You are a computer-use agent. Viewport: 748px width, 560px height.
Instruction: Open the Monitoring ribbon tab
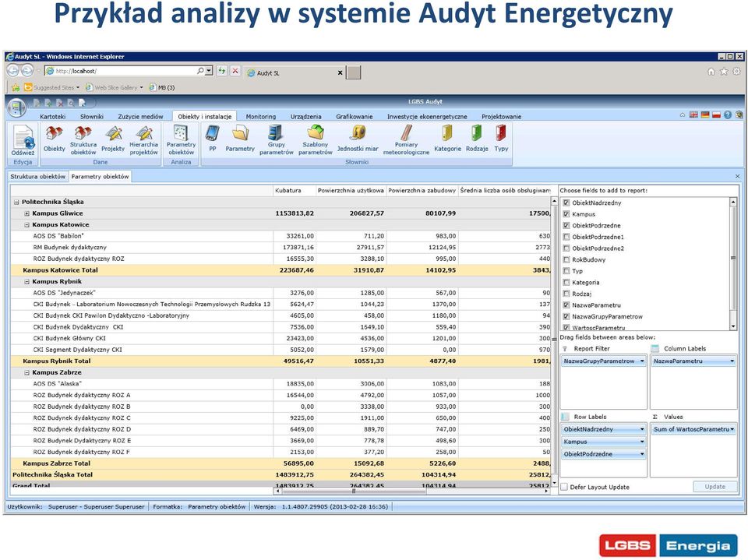pos(260,116)
